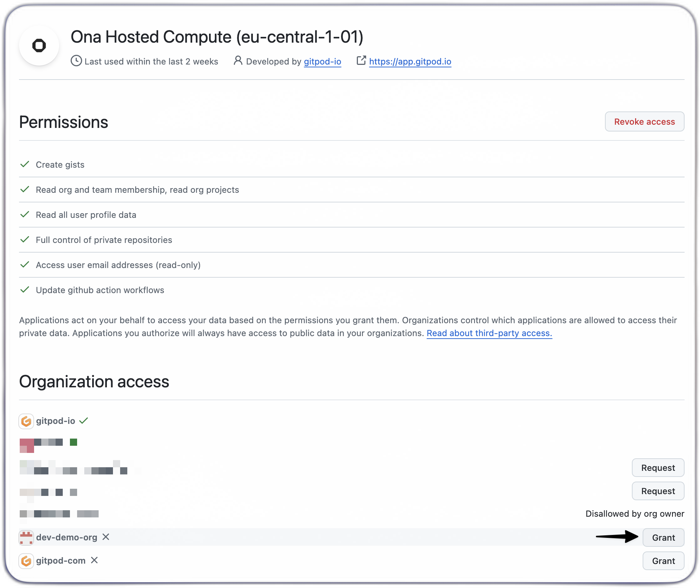
Task: Remove dev-demo-org using its X button
Action: click(x=106, y=537)
